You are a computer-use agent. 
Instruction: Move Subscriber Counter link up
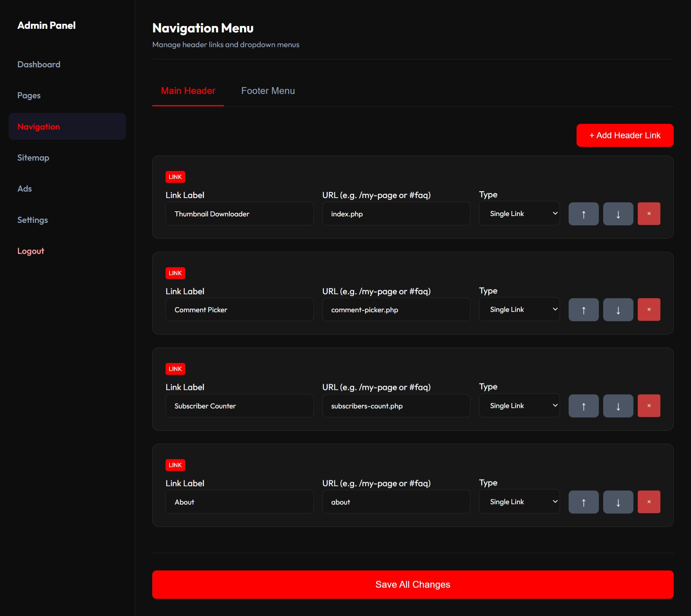[x=583, y=406]
